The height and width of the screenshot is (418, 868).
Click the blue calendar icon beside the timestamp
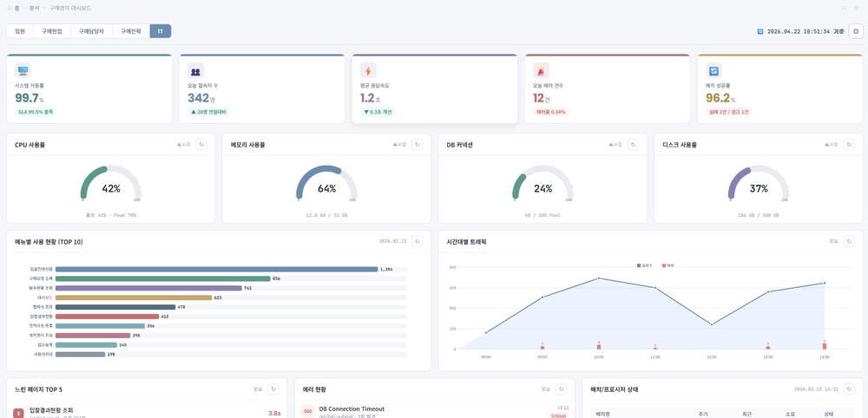click(x=760, y=31)
